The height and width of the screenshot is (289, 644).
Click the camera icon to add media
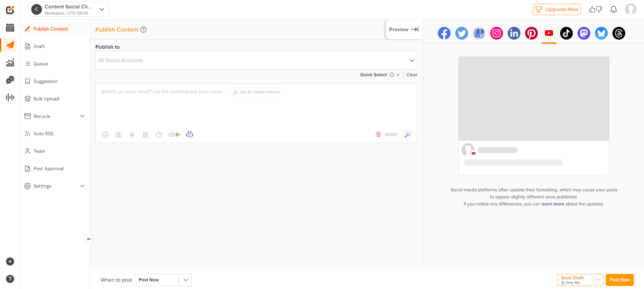coord(119,135)
